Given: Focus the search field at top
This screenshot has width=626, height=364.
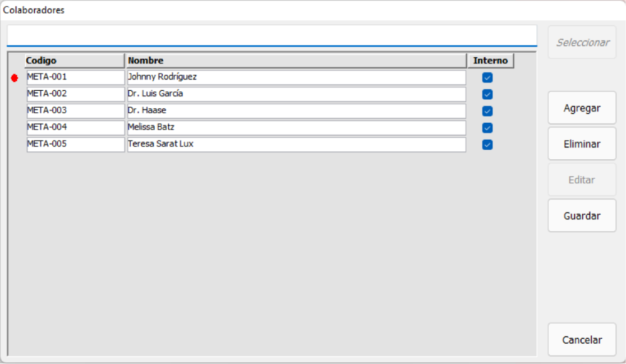Looking at the screenshot, I should (x=271, y=35).
